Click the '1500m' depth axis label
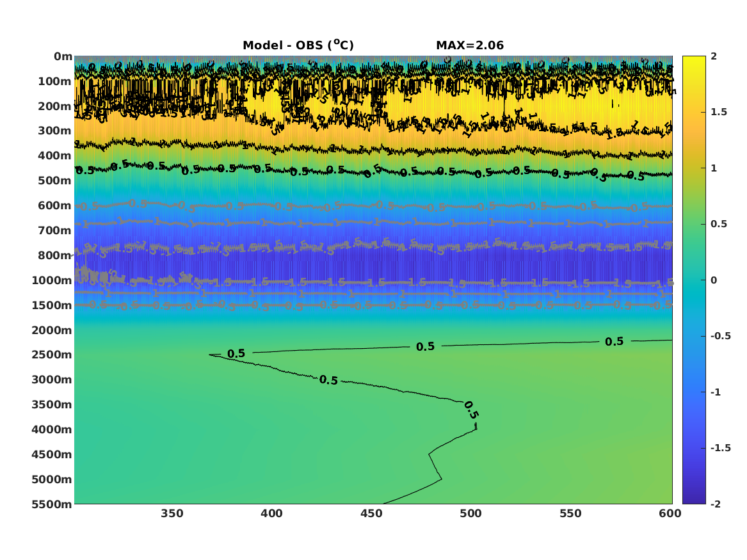Image resolution: width=747 pixels, height=560 pixels. tap(52, 305)
